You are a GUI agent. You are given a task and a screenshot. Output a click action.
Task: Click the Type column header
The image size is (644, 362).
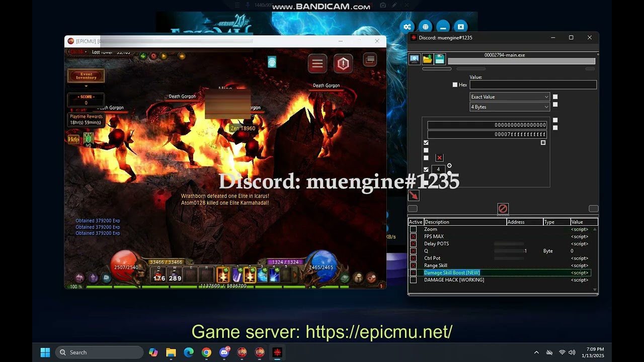556,222
